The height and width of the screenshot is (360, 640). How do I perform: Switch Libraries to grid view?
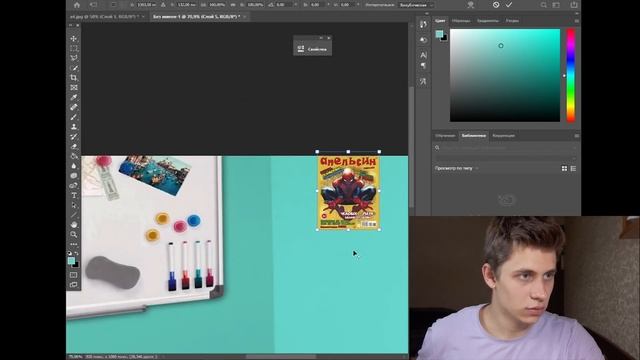pos(564,168)
